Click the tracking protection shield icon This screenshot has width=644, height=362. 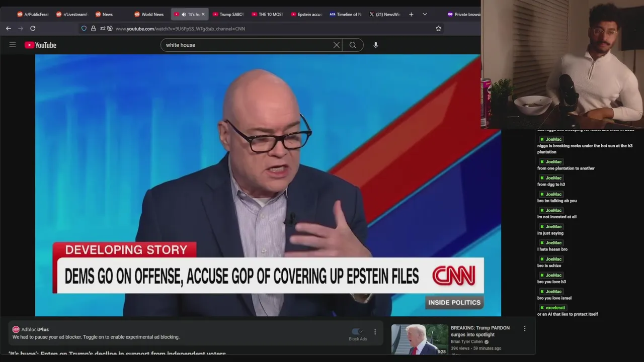click(x=84, y=29)
